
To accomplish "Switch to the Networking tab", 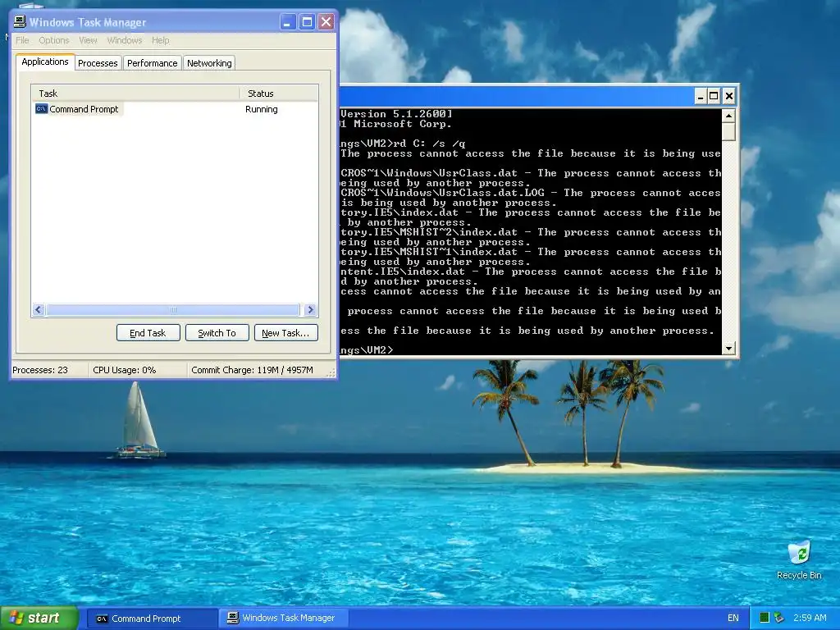I will pos(209,63).
